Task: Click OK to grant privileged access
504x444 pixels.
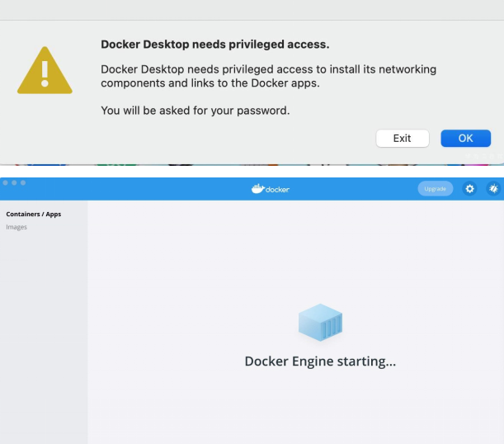Action: tap(465, 138)
